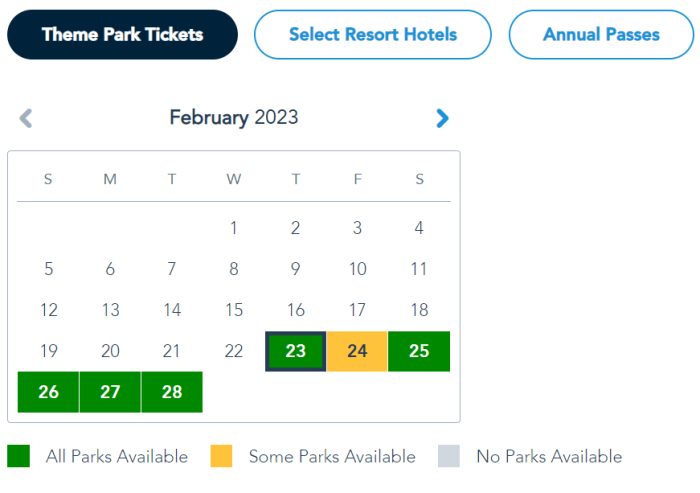700x493 pixels.
Task: Click the February 2023 month heading
Action: (234, 118)
